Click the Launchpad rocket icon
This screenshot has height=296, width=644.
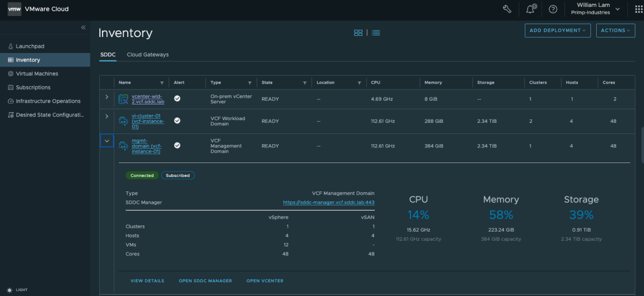[x=11, y=46]
